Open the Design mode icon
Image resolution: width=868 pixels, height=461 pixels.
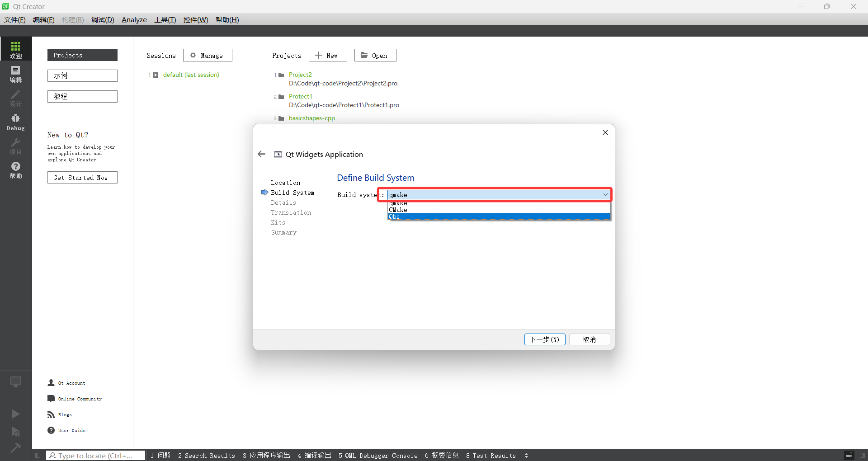[x=16, y=98]
